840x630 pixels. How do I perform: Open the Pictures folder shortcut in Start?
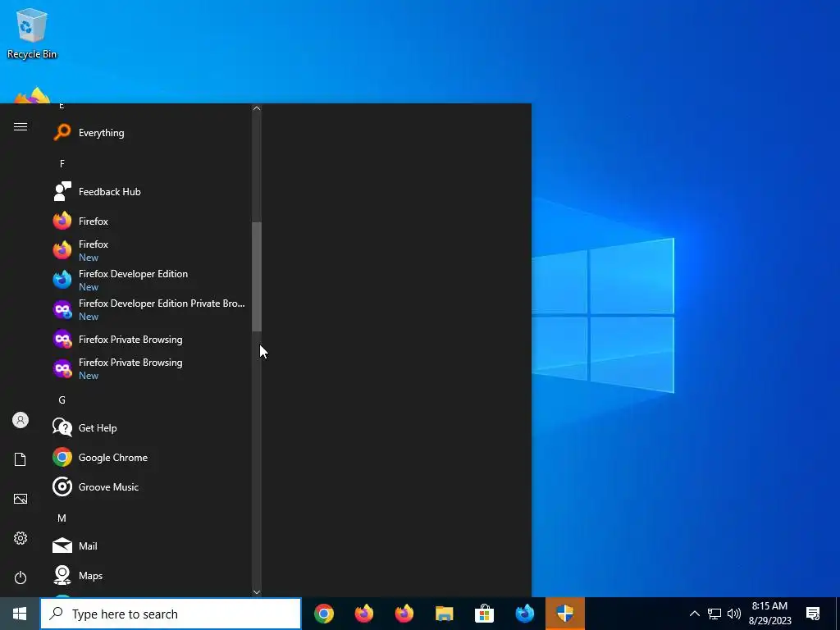point(21,499)
